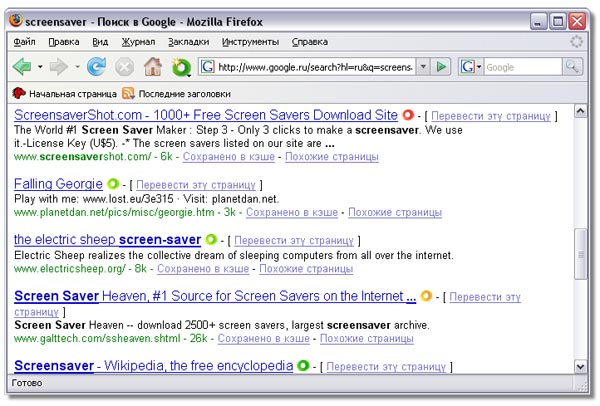Open cached copy of electricsheep.org

coord(203,269)
